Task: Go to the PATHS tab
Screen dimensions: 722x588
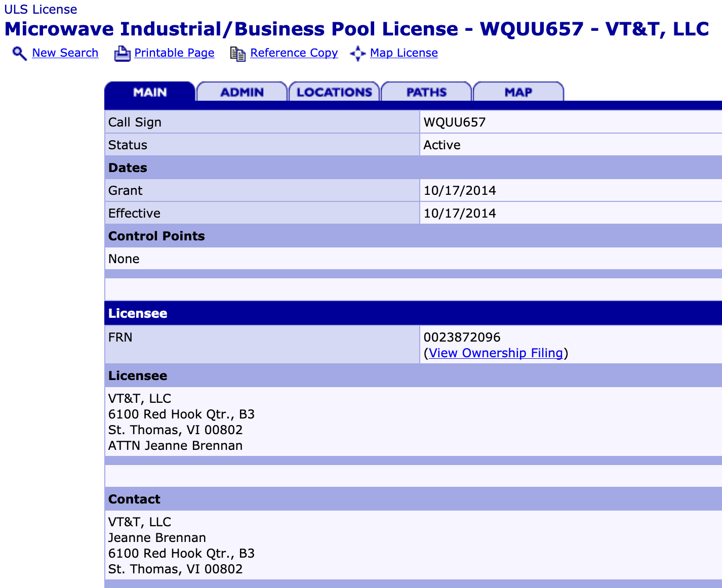Action: 426,92
